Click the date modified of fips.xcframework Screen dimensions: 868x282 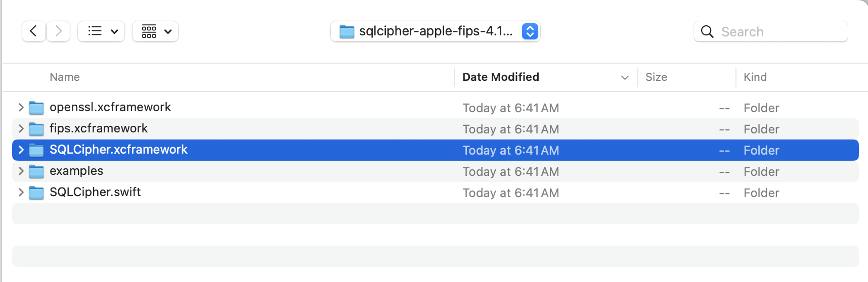[x=511, y=129]
